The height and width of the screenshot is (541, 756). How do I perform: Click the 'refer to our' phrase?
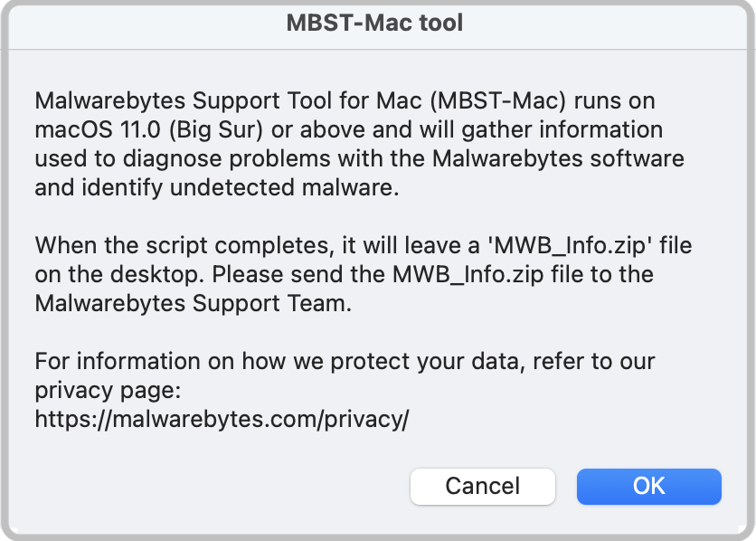click(x=593, y=361)
